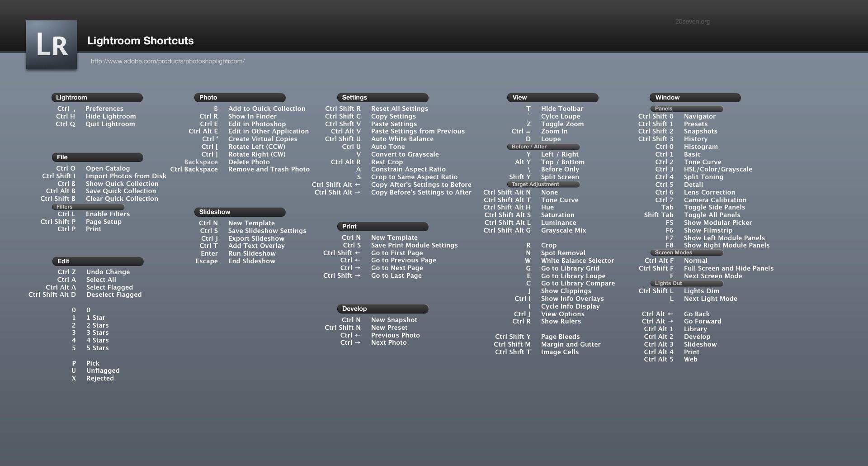Click Save Slideshow Settings entry
868x466 pixels.
point(268,231)
